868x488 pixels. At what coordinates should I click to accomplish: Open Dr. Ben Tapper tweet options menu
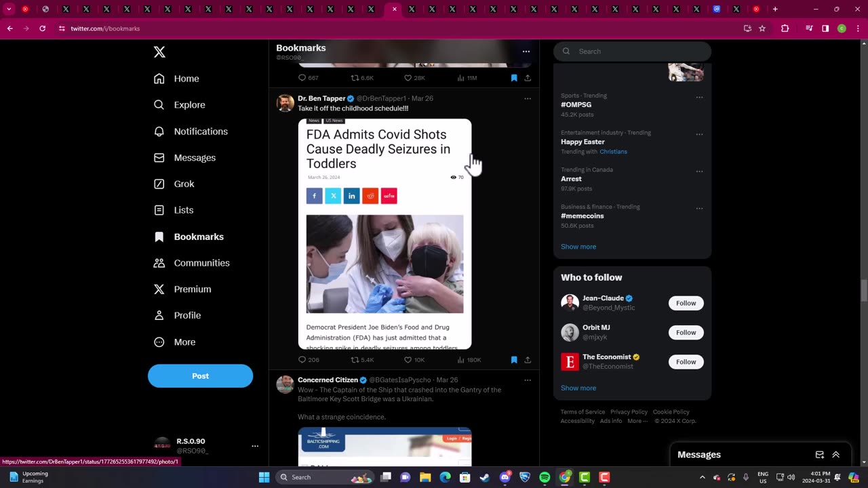528,99
